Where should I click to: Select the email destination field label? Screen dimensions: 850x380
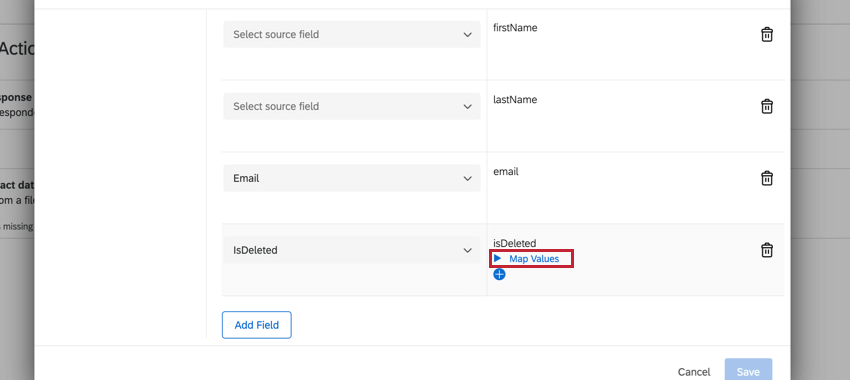click(506, 171)
